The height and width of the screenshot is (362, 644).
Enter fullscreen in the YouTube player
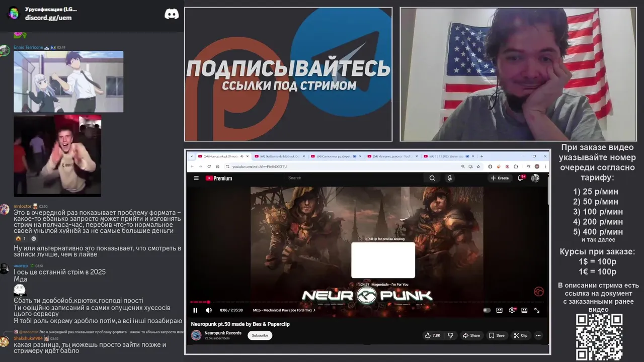pyautogui.click(x=537, y=310)
